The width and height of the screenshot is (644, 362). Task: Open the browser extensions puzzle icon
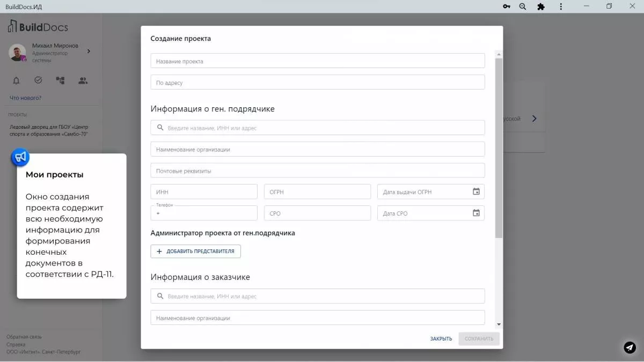[x=541, y=6]
